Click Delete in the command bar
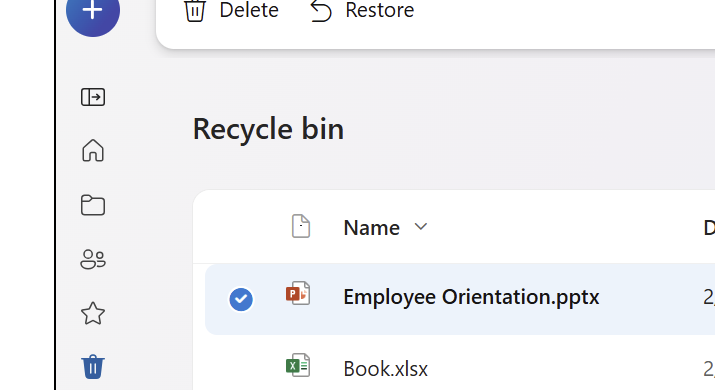The width and height of the screenshot is (715, 390). 231,10
